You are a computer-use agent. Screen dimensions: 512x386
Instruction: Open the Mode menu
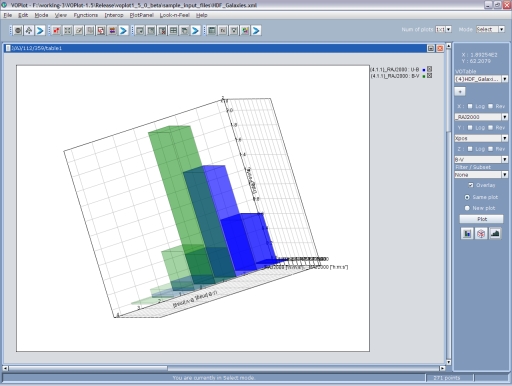(41, 15)
